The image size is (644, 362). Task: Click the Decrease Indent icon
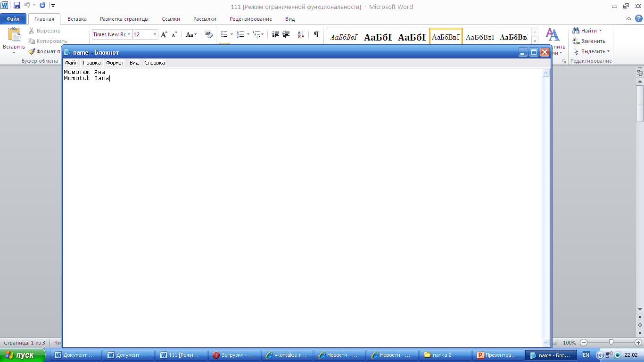point(276,34)
